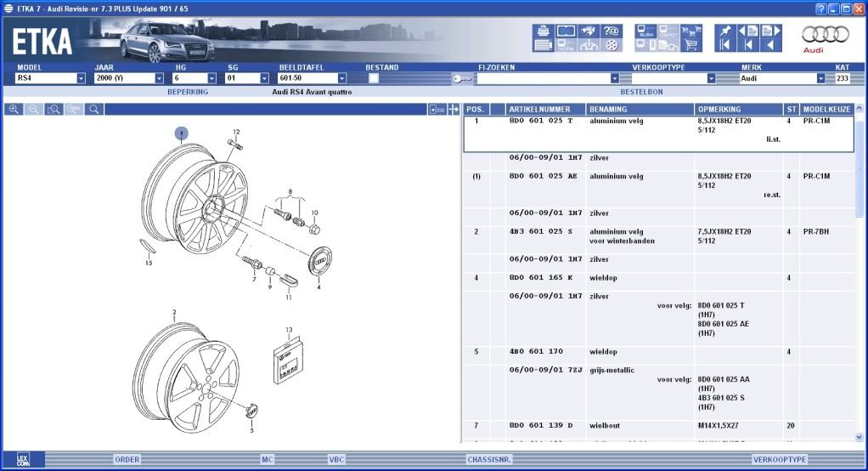Image resolution: width=868 pixels, height=471 pixels.
Task: Click the single-bar previous arrow icon
Action: (748, 45)
